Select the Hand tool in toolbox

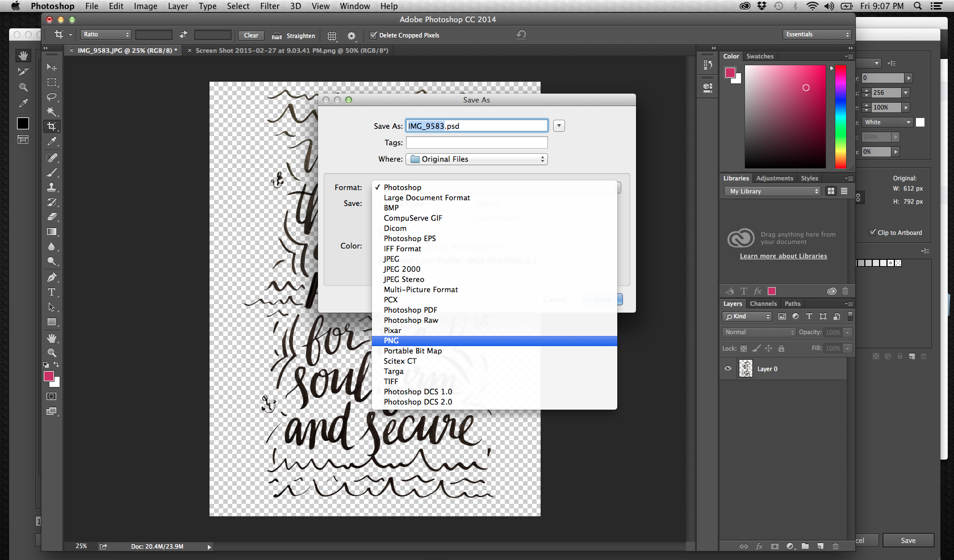(x=52, y=338)
